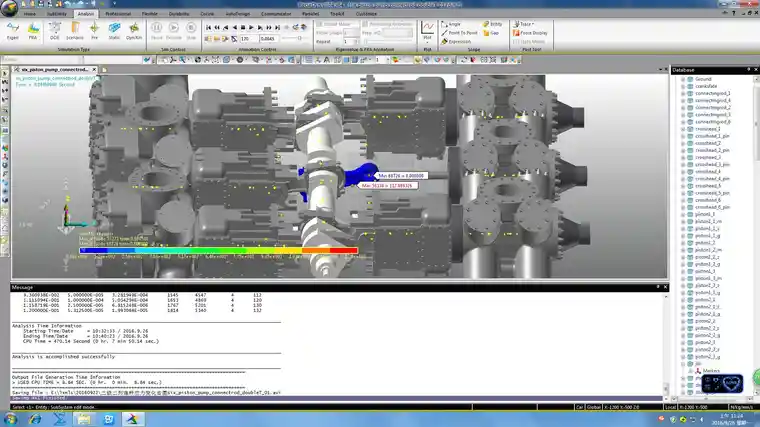Screen dimensions: 760x427
Task: Expand the crosshead_2 tree node
Action: coord(683,143)
